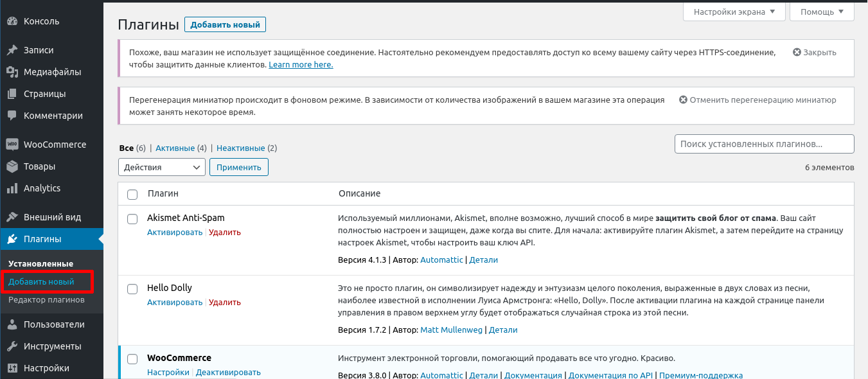Click the Товары box icon
Image resolution: width=868 pixels, height=379 pixels.
point(12,166)
